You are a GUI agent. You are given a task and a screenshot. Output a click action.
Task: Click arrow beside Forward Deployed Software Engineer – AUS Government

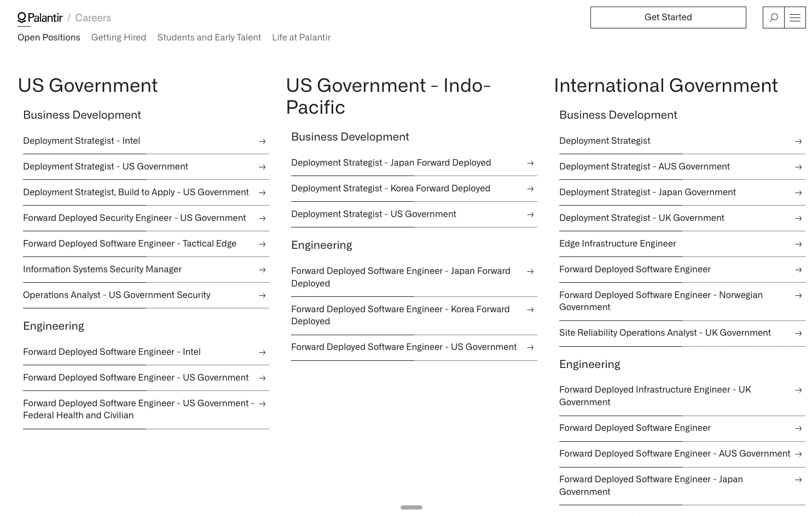(798, 454)
